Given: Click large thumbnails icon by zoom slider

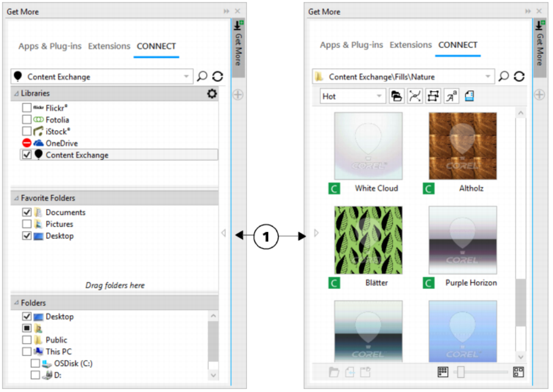Looking at the screenshot, I should [519, 371].
